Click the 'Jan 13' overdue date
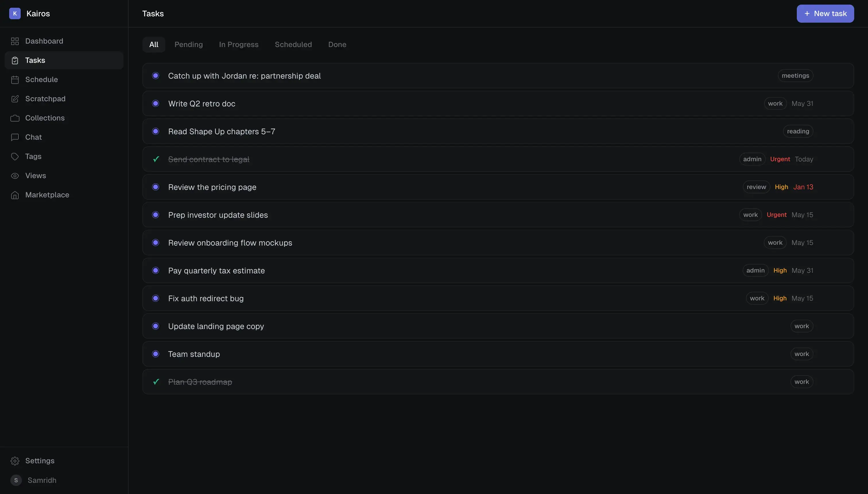 (803, 187)
